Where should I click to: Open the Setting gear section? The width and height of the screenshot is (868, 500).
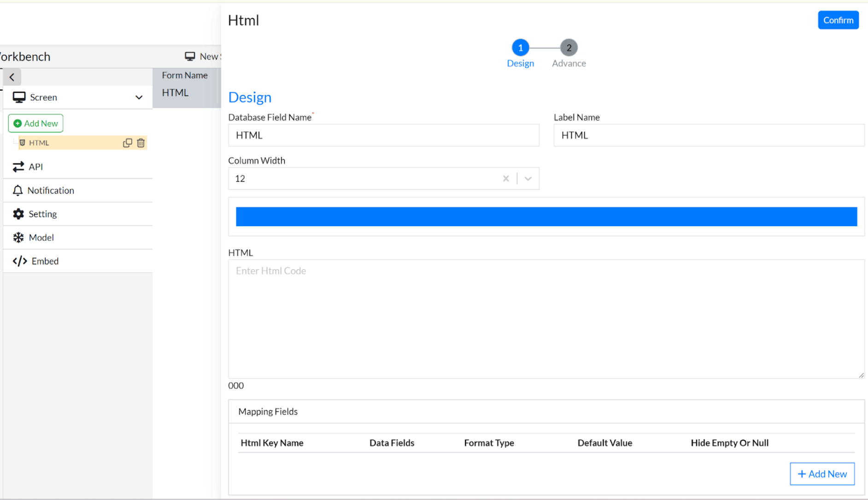coord(42,214)
